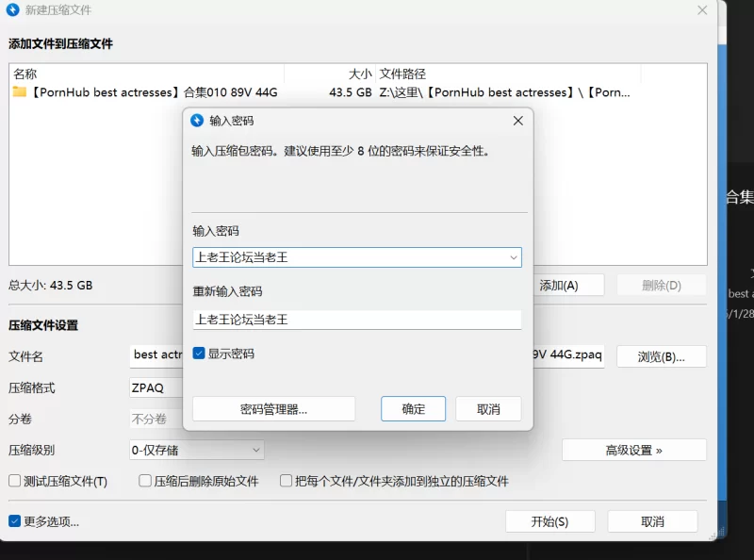Click the 文件路径 column header
This screenshot has height=560, width=754.
508,74
